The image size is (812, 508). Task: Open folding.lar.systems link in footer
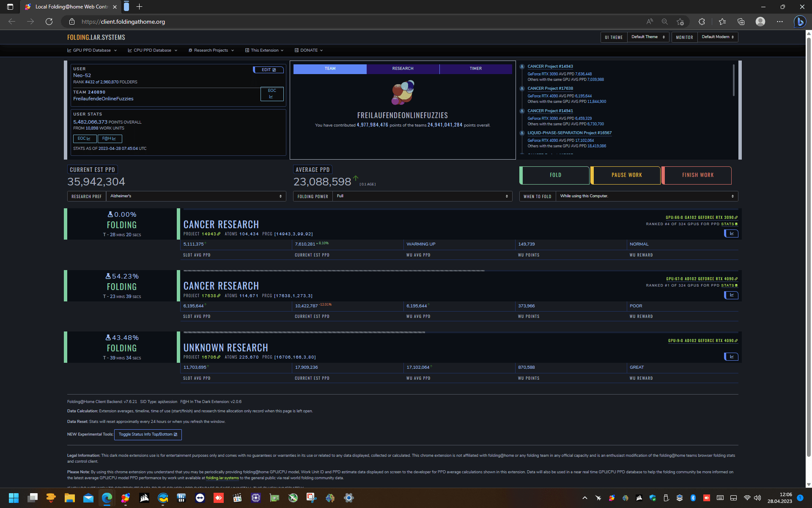[222, 478]
